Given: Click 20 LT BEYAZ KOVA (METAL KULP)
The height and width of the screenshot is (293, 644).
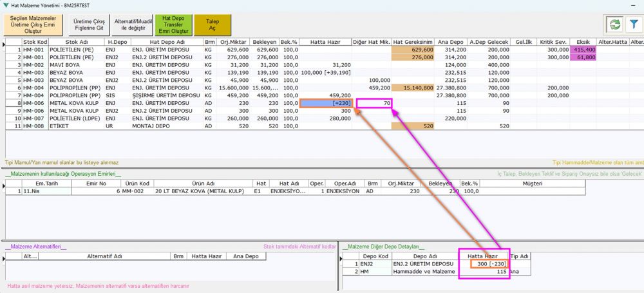Looking at the screenshot, I should pyautogui.click(x=204, y=191).
